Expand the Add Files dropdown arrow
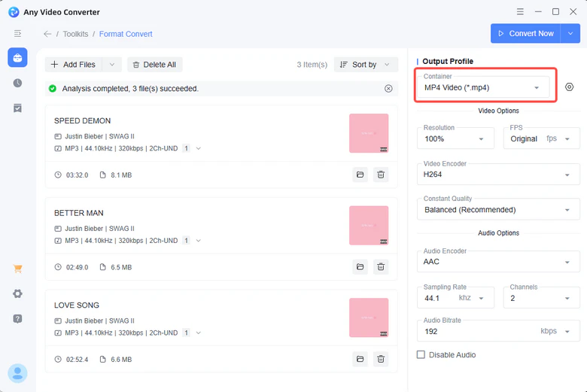Image resolution: width=587 pixels, height=392 pixels. point(112,65)
